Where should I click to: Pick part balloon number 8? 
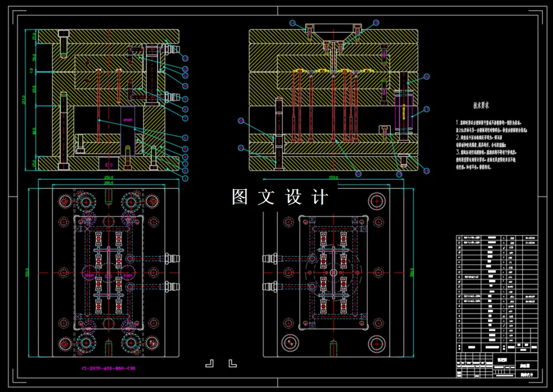point(185,109)
